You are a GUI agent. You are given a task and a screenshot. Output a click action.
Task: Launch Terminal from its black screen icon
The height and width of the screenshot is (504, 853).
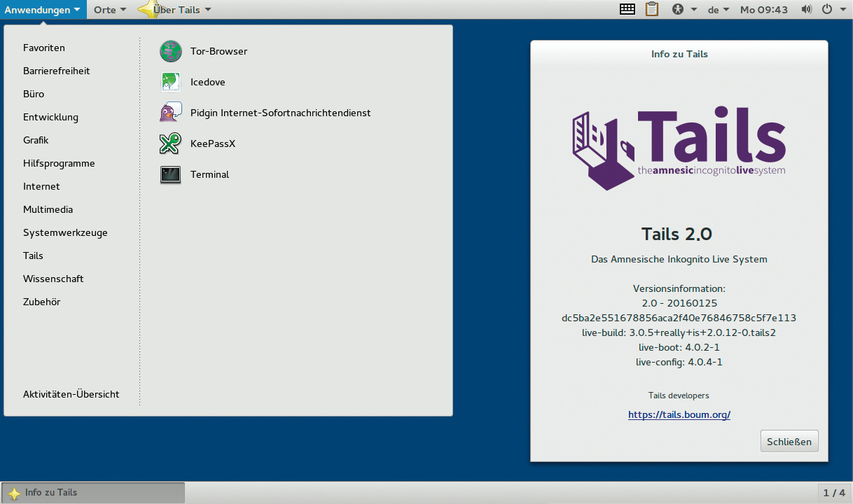pos(171,174)
